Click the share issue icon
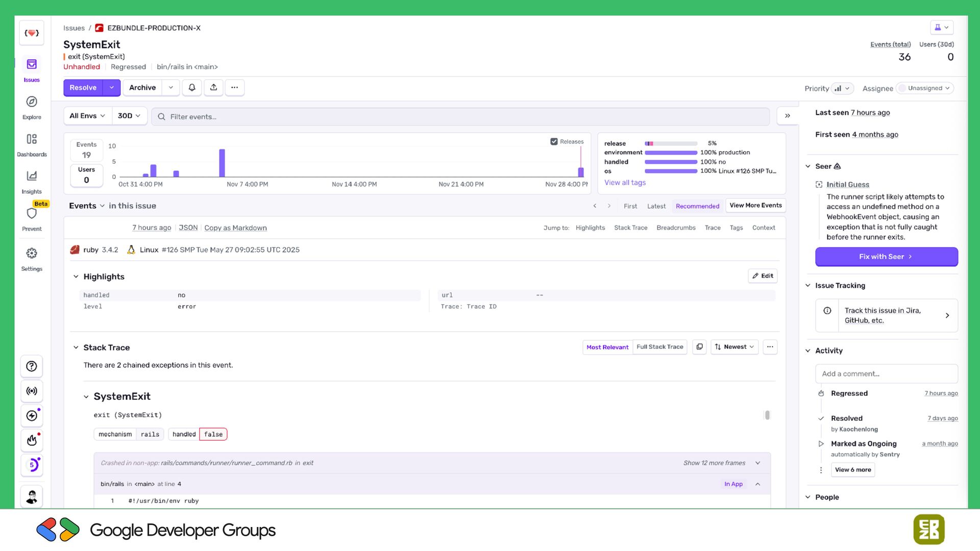Image resolution: width=980 pixels, height=551 pixels. [213, 88]
